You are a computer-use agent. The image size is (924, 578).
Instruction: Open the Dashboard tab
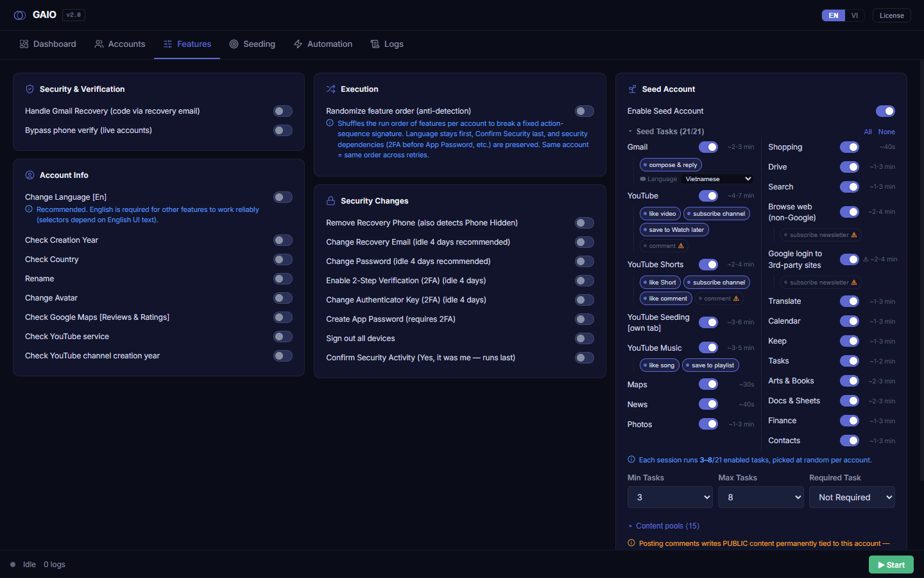tap(48, 44)
